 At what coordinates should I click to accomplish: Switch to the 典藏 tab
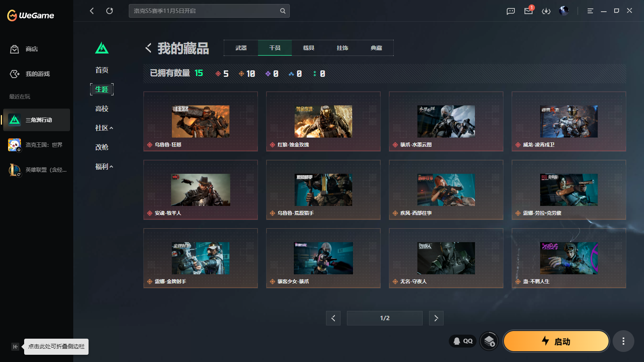click(x=376, y=48)
